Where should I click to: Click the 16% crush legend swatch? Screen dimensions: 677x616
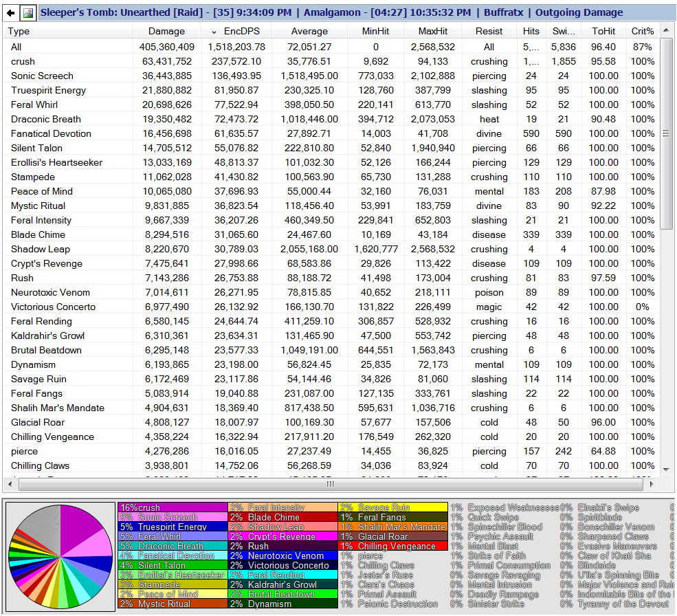tap(173, 507)
